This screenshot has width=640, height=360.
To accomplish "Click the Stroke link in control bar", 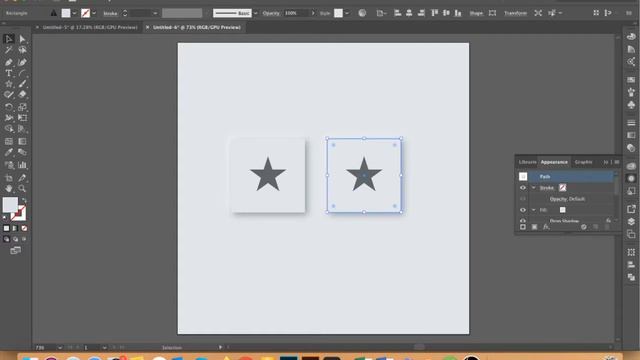I will tap(110, 13).
